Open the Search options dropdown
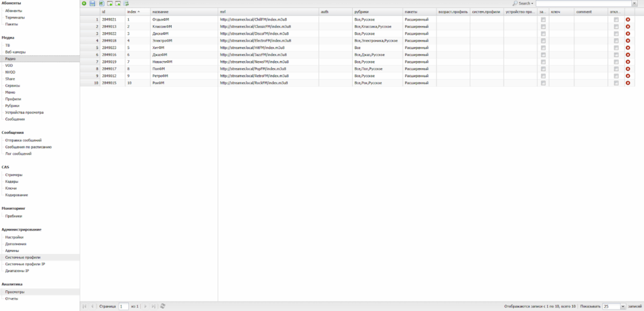 524,4
